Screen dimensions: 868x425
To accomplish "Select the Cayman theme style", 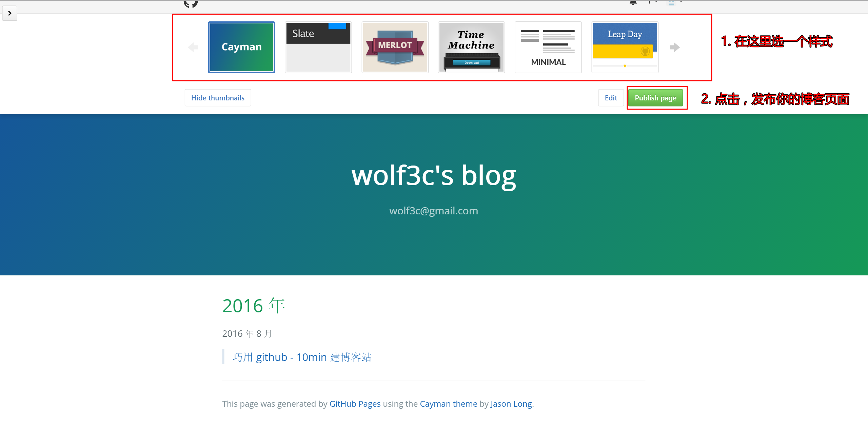I will click(x=241, y=46).
